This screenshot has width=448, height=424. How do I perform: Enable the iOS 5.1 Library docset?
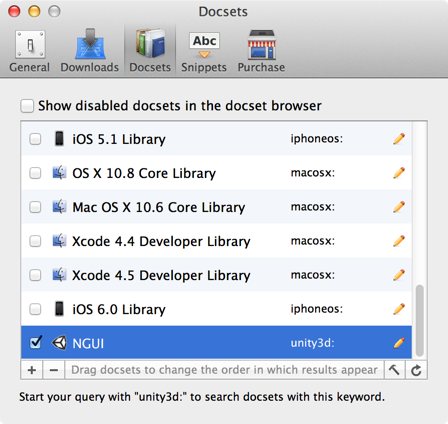tap(35, 139)
